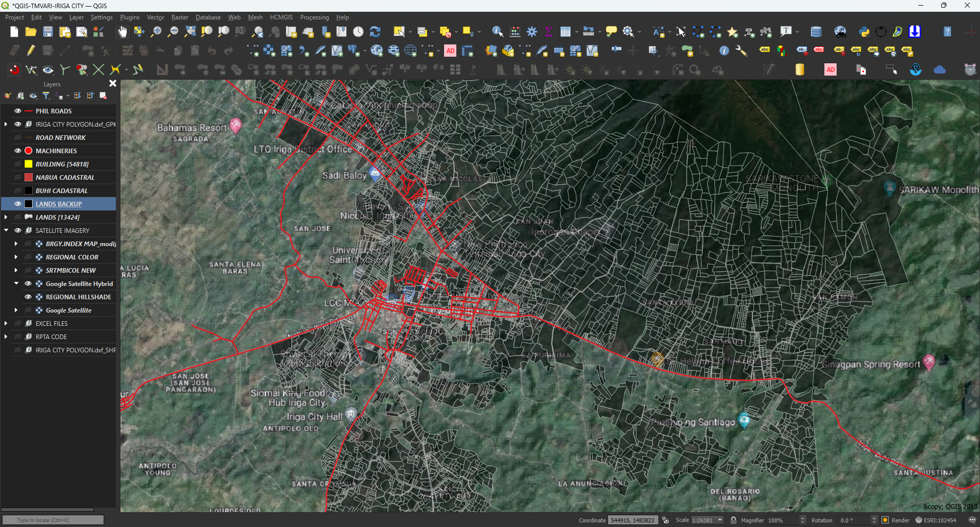The height and width of the screenshot is (527, 980).
Task: Select the Pan Map tool
Action: [x=122, y=31]
